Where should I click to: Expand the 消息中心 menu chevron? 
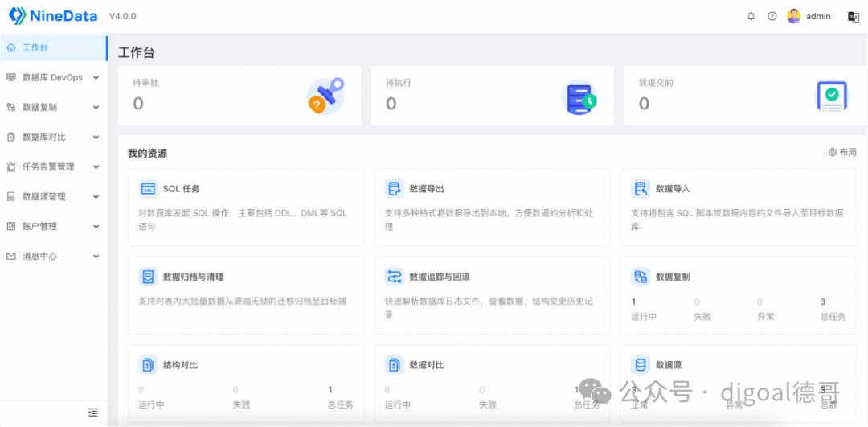pos(96,257)
